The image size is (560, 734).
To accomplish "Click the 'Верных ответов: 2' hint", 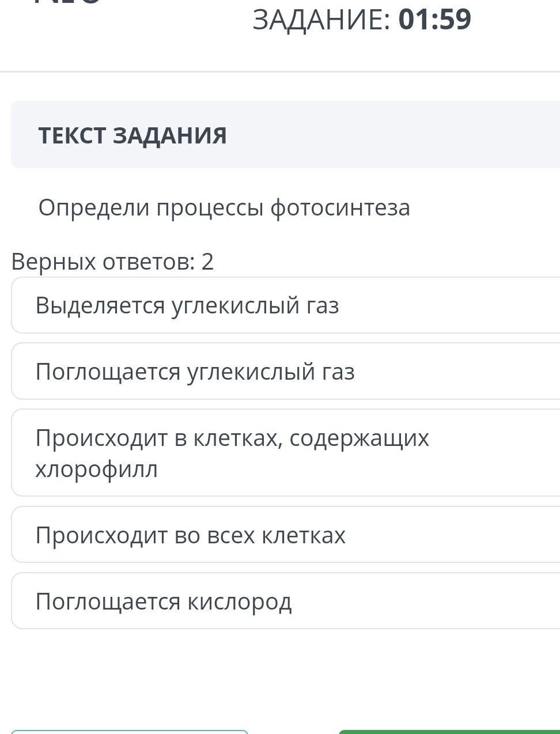I will click(112, 262).
